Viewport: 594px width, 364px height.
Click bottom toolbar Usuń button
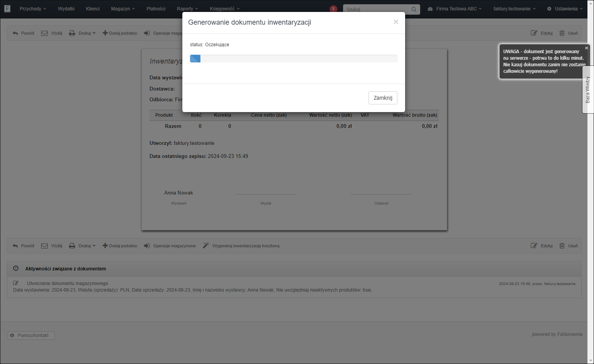click(x=569, y=246)
